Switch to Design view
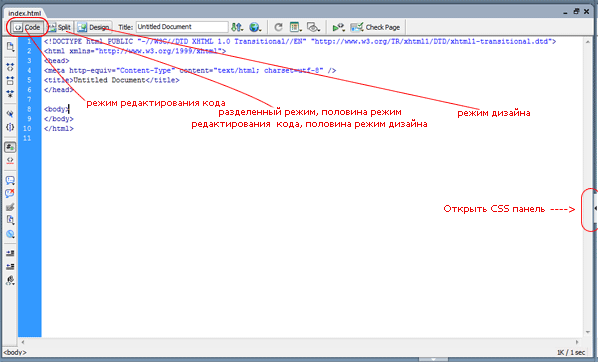This screenshot has height=362, width=598. pos(94,27)
